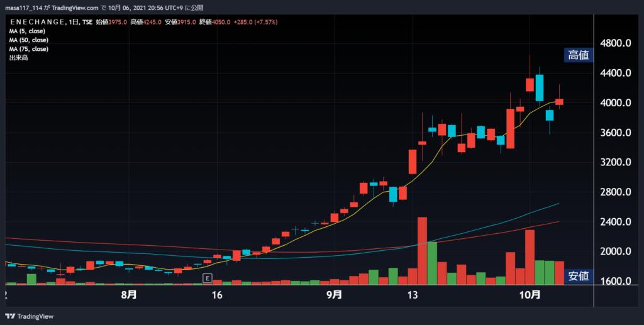Select the MA (50, close) indicator label

click(29, 40)
